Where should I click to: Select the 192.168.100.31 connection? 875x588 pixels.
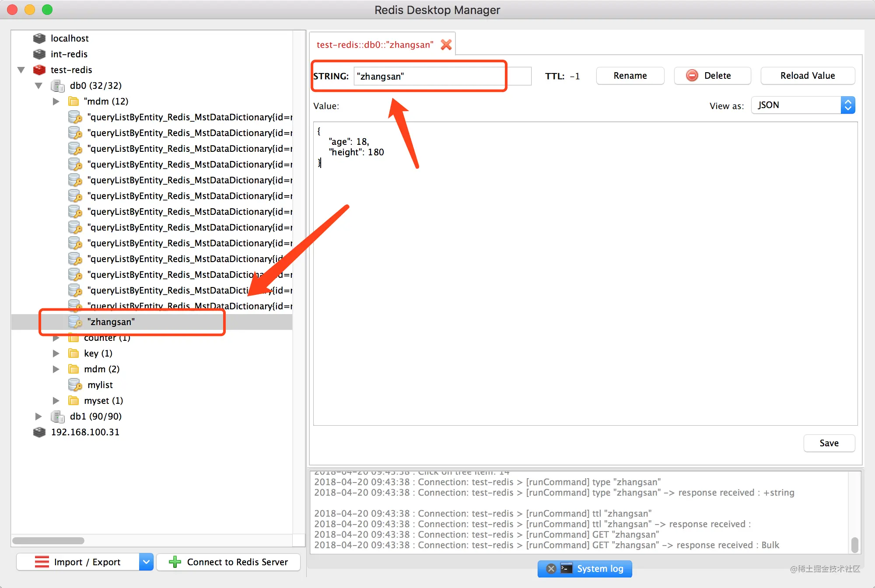pos(85,432)
